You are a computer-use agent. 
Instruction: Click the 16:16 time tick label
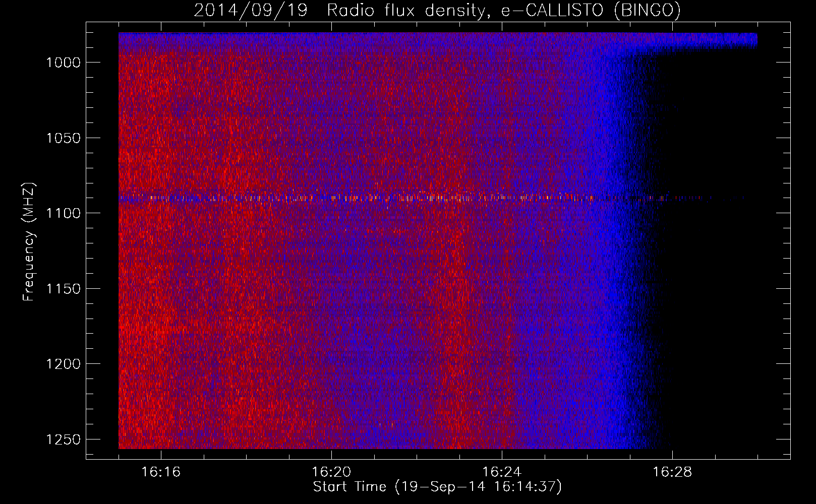[x=161, y=472]
